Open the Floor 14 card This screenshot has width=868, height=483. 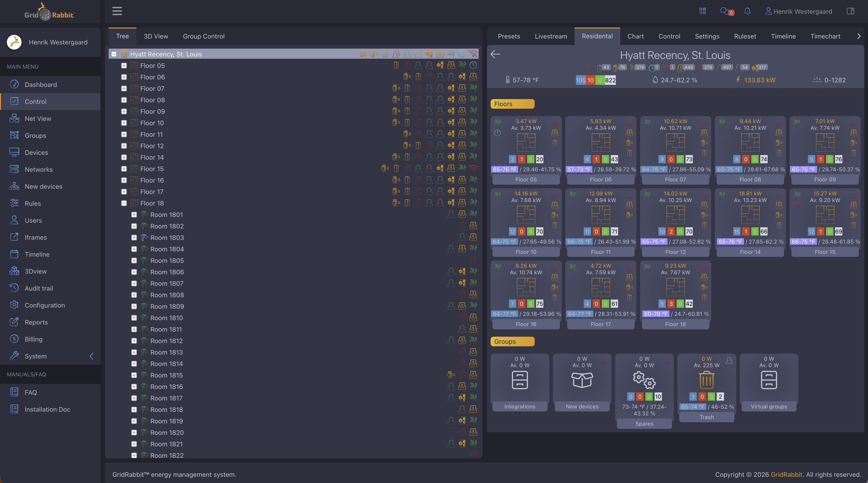[x=750, y=223]
